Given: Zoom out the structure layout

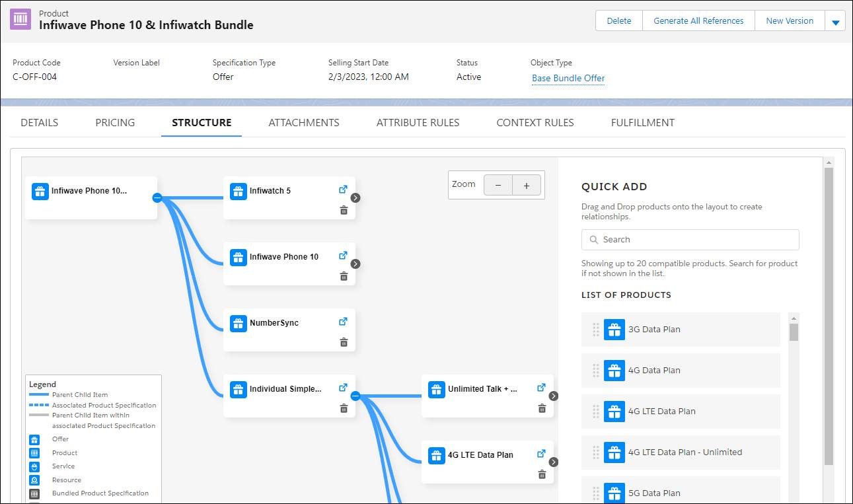Looking at the screenshot, I should (x=498, y=186).
